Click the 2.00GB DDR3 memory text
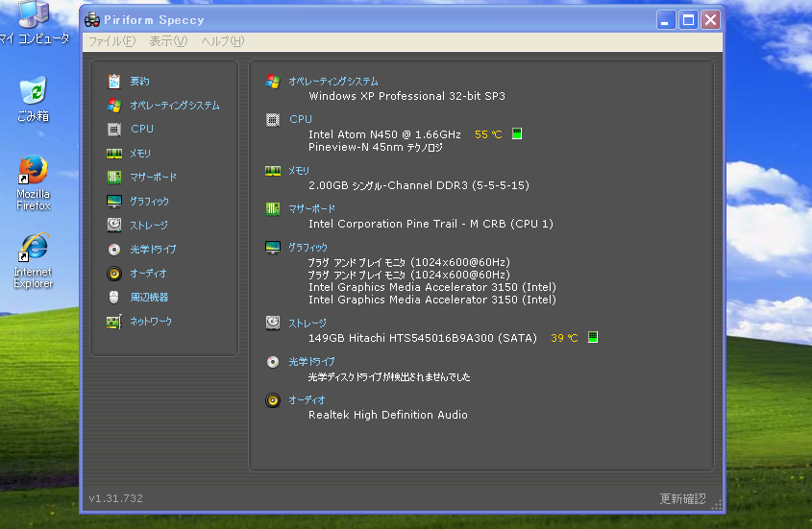 [419, 185]
